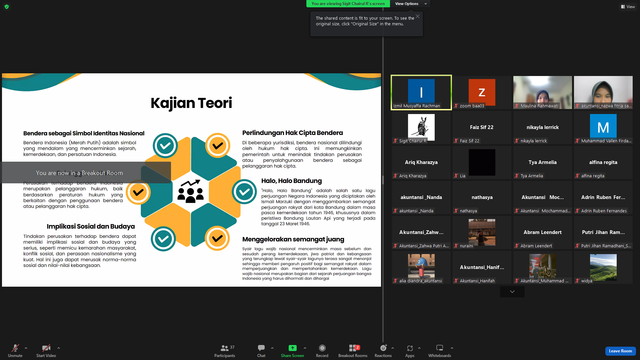
Task: Click the Leave Room button
Action: [x=620, y=351]
